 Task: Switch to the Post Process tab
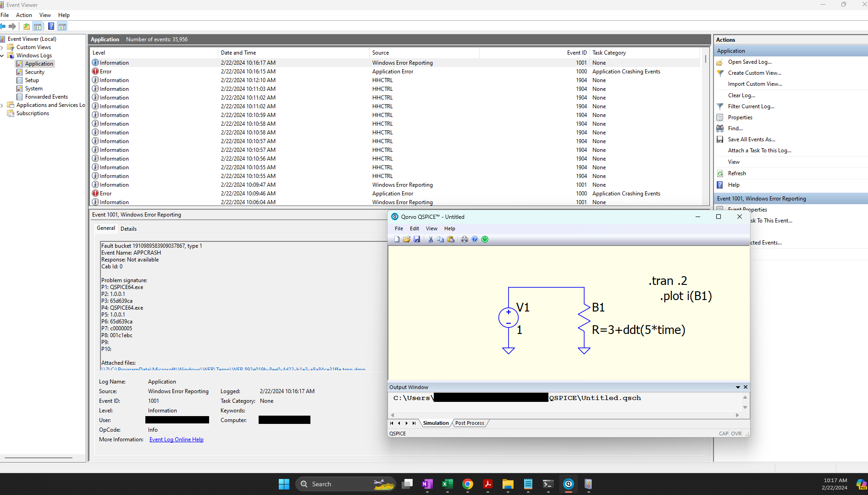click(x=470, y=423)
